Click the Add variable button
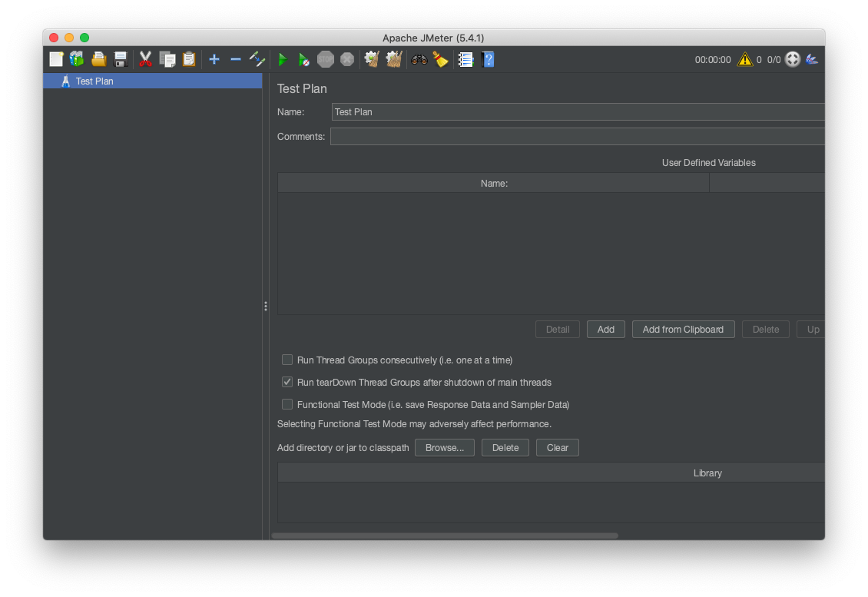868x597 pixels. (x=605, y=330)
